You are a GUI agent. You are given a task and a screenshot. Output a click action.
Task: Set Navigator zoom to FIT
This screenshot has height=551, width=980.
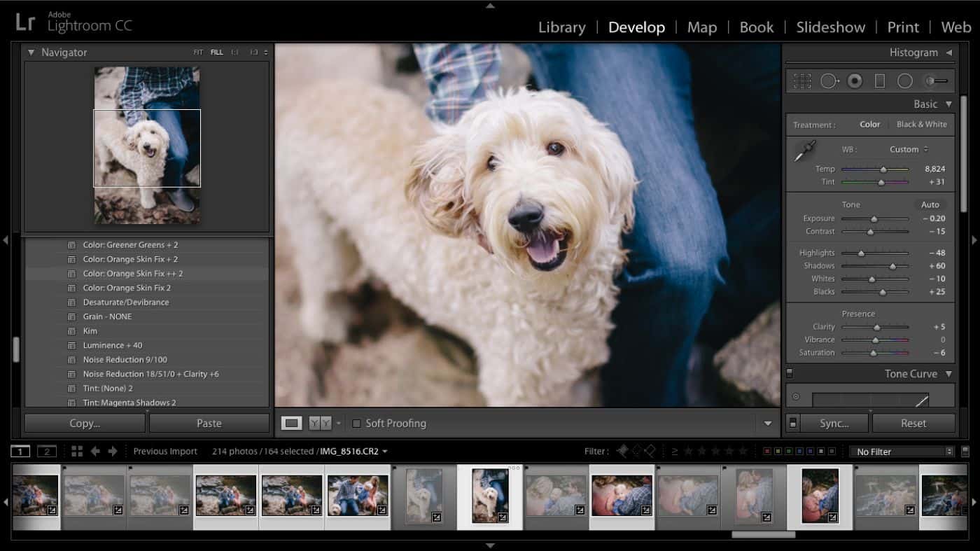coord(198,53)
